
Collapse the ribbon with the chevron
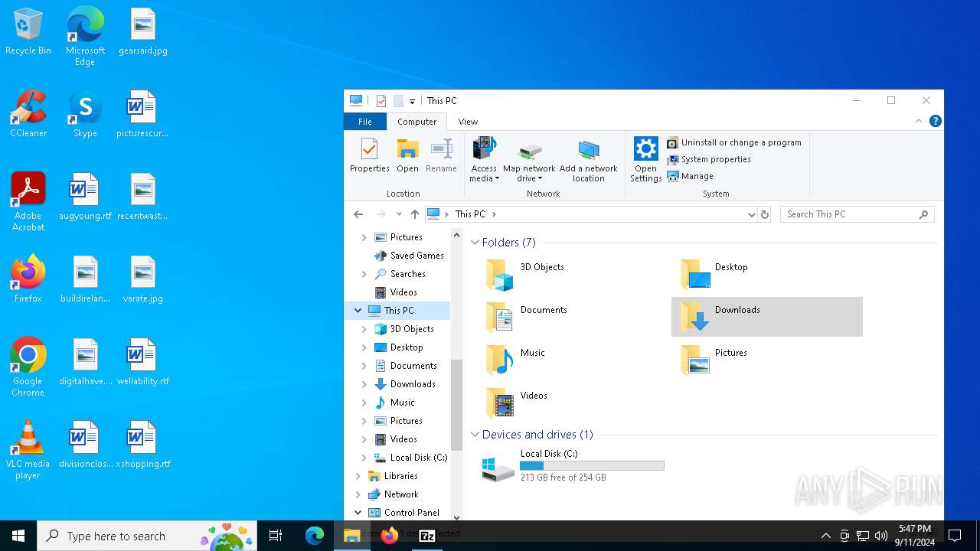(x=919, y=122)
